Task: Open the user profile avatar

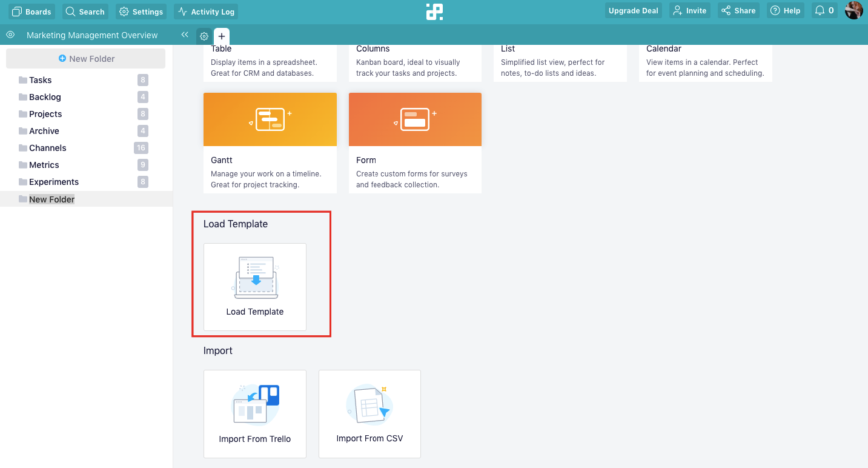Action: pos(854,10)
